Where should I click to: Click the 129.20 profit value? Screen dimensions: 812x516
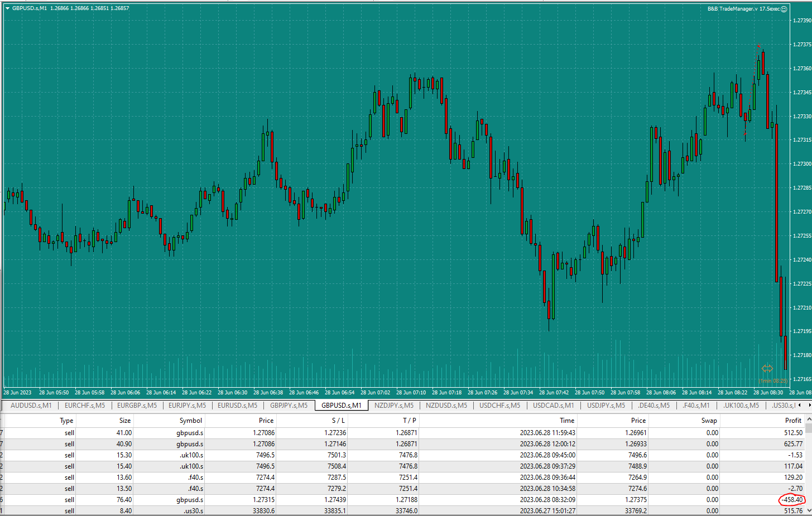793,478
